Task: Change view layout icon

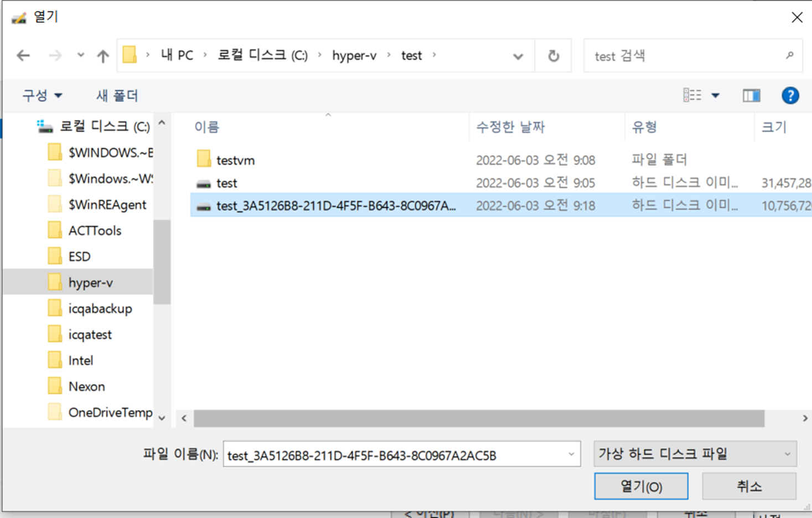Action: click(692, 95)
